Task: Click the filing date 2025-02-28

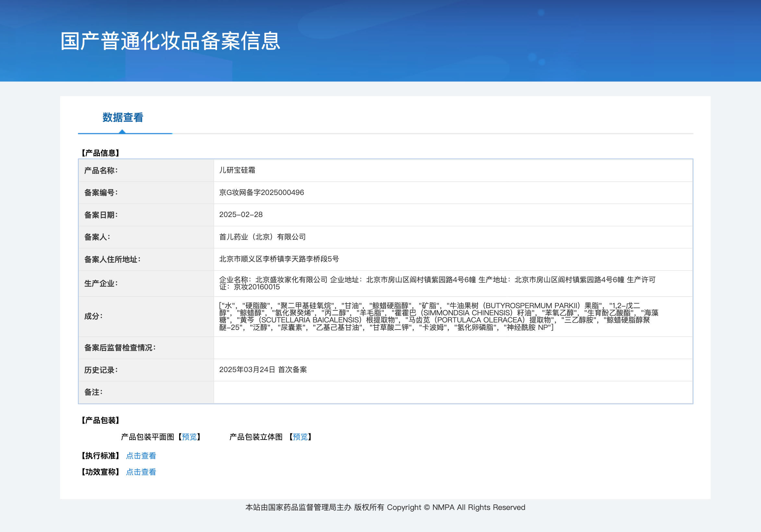Action: (x=241, y=215)
